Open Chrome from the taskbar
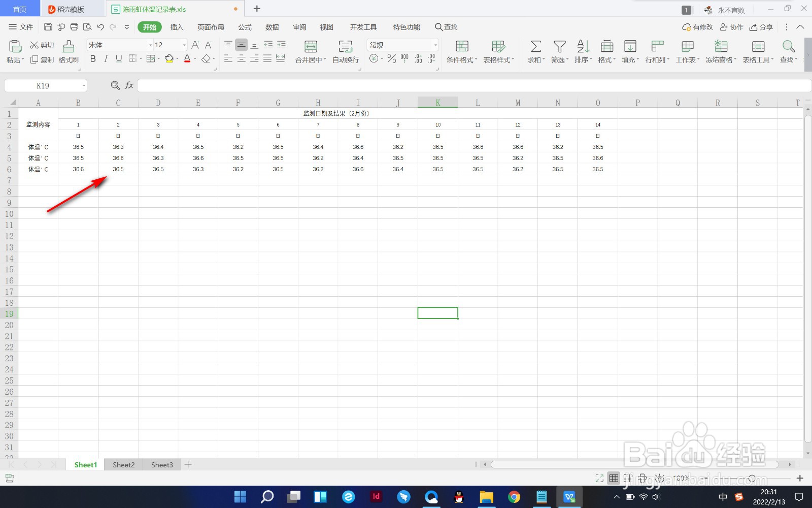812x508 pixels. coord(514,496)
